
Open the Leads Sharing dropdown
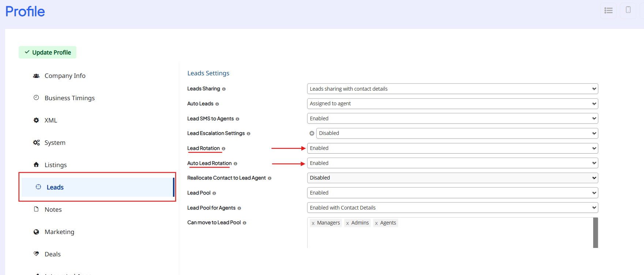pos(452,89)
